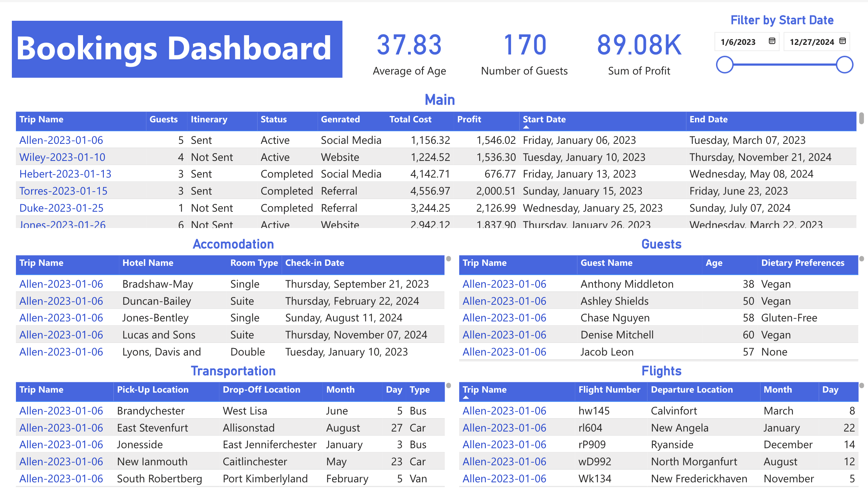Screen dimensions: 868x499
Task: Click the right handle of the date slider
Action: coord(845,65)
